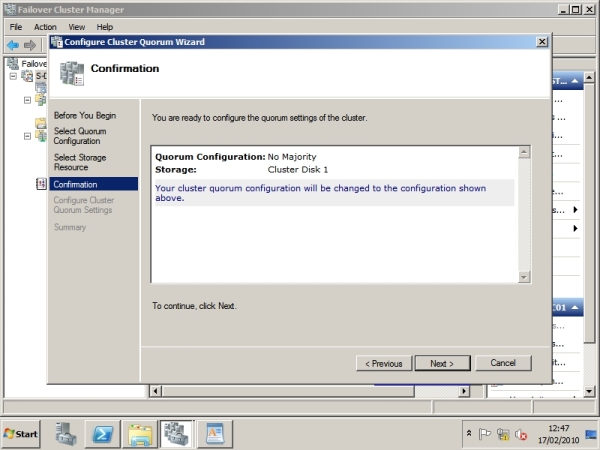The width and height of the screenshot is (600, 450).
Task: Open Windows Explorer folder icon in taskbar
Action: tap(140, 434)
